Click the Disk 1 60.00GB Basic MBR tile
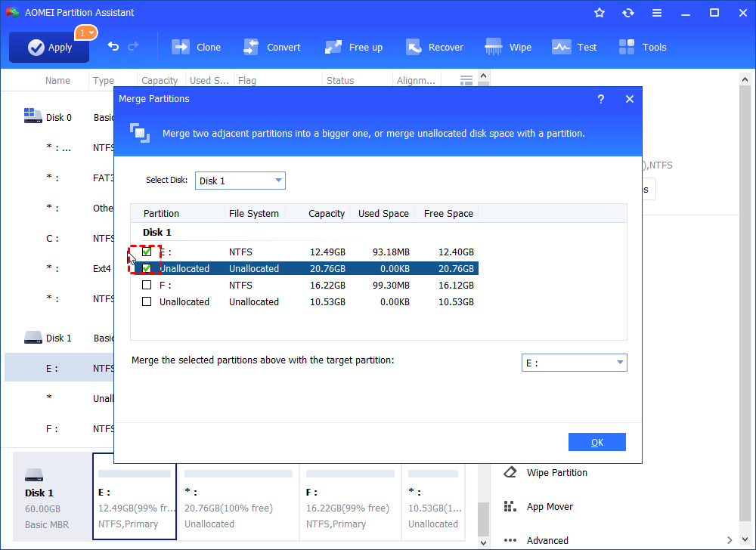The image size is (756, 550). pyautogui.click(x=51, y=496)
